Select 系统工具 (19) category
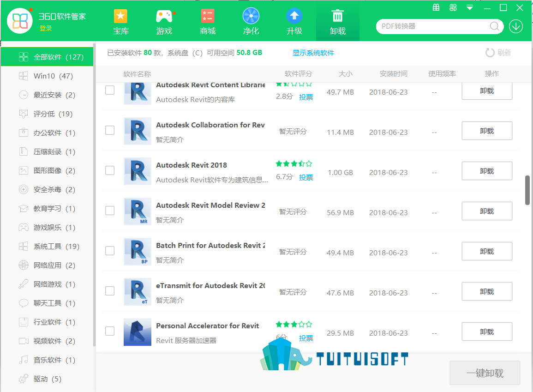 point(47,247)
